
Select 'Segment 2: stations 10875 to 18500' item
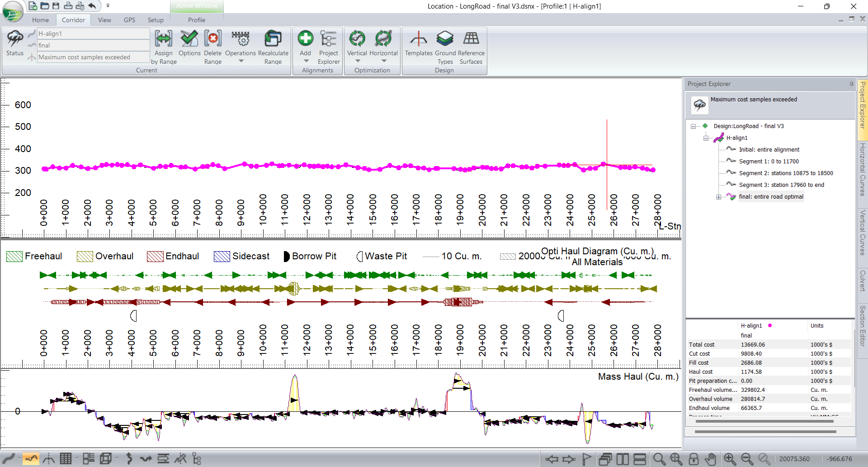(x=786, y=173)
